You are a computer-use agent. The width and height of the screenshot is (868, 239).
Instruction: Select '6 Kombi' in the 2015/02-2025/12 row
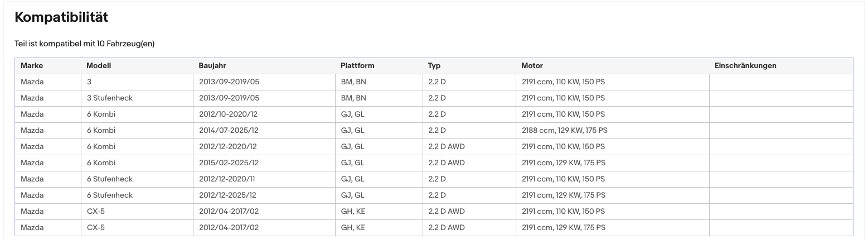coord(101,163)
